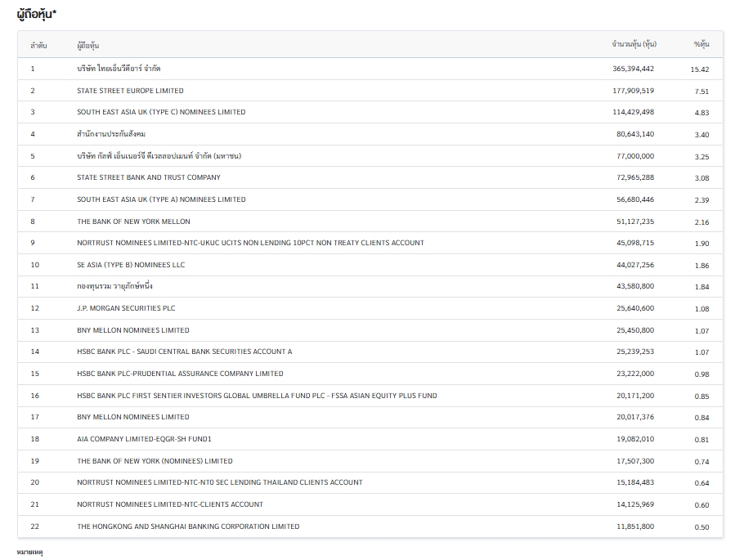Screen dimensions: 744x560
Task: Click STATE STREET EUROPE LIMITED shareholder name
Action: tap(130, 91)
